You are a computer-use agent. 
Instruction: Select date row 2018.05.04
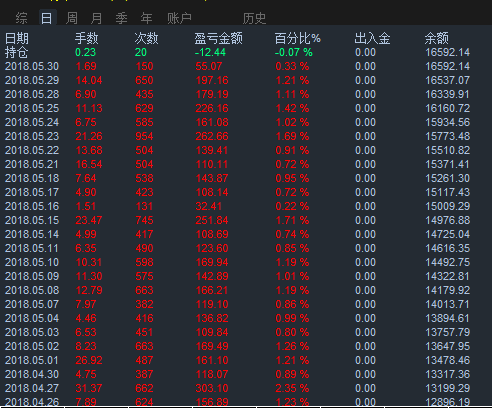click(32, 318)
